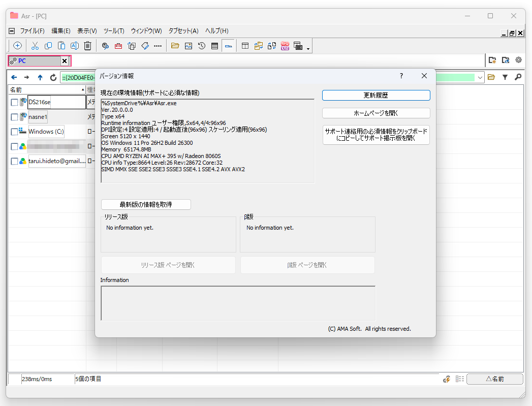Image resolution: width=532 pixels, height=406 pixels.
Task: Click the Cut scissors icon
Action: click(35, 46)
